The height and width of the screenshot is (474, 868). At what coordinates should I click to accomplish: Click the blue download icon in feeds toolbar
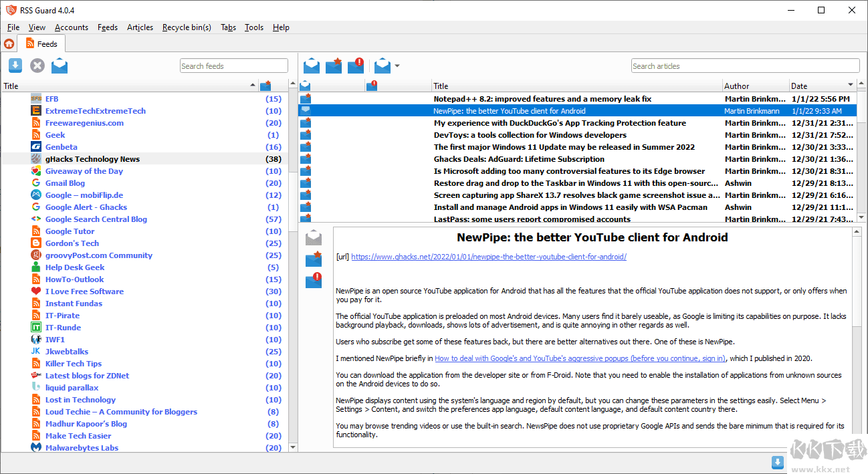pos(15,66)
